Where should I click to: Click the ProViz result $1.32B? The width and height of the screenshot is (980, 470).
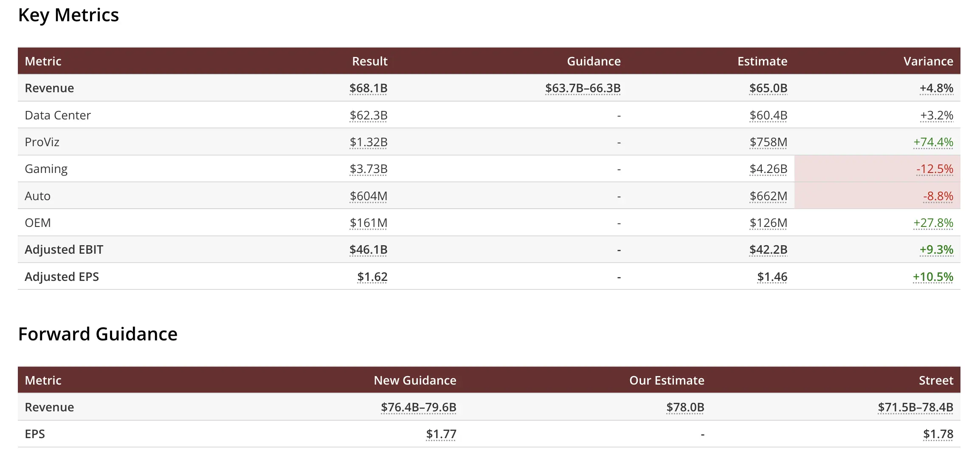pyautogui.click(x=368, y=142)
